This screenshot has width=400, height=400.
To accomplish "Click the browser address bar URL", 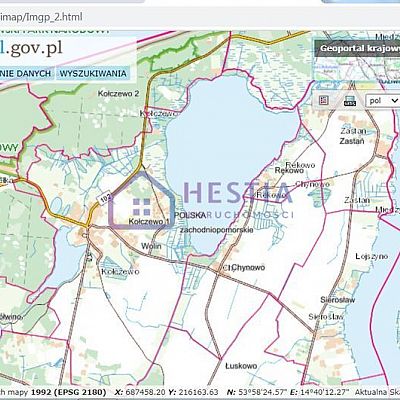I will [41, 17].
